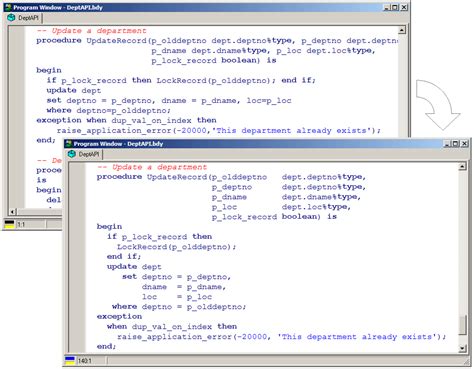Click the 'p_deptno dept.deptno%type,' line in front window
This screenshot has height=369, width=474.
click(x=289, y=187)
